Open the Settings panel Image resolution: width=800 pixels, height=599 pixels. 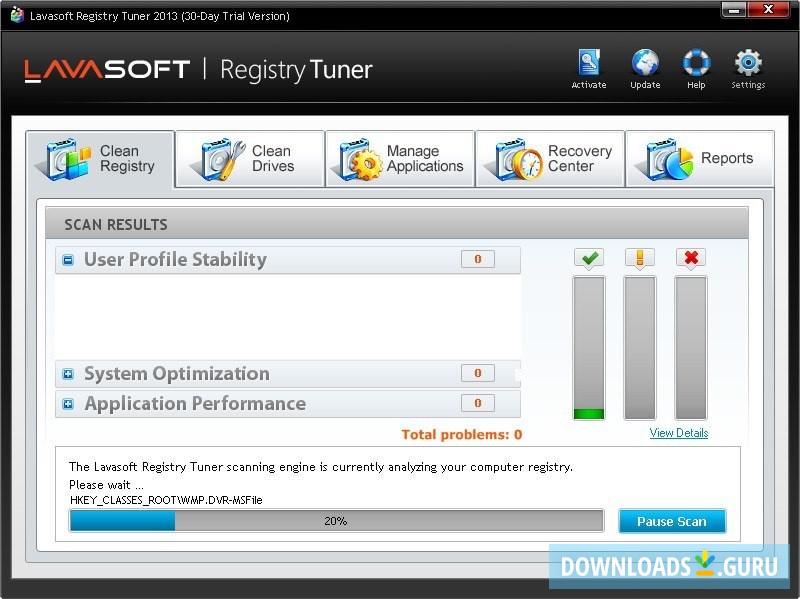point(747,67)
